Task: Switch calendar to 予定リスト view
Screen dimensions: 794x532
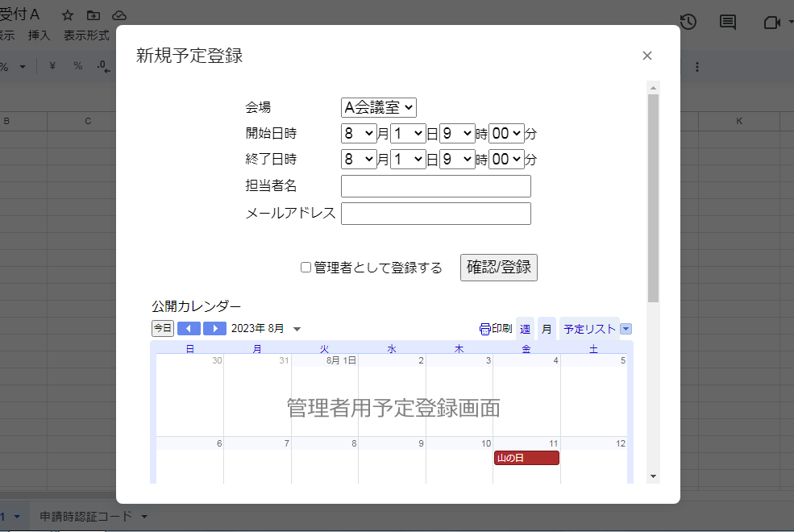Action: point(589,329)
